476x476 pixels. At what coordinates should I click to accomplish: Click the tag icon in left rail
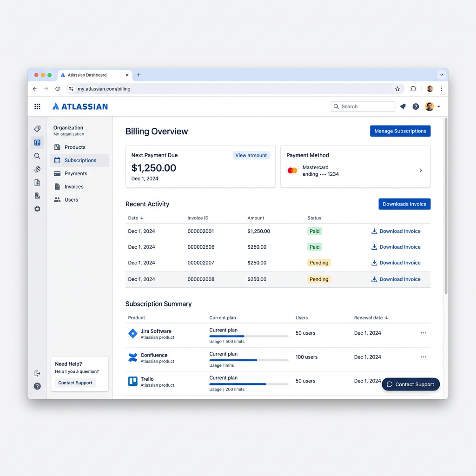[37, 129]
